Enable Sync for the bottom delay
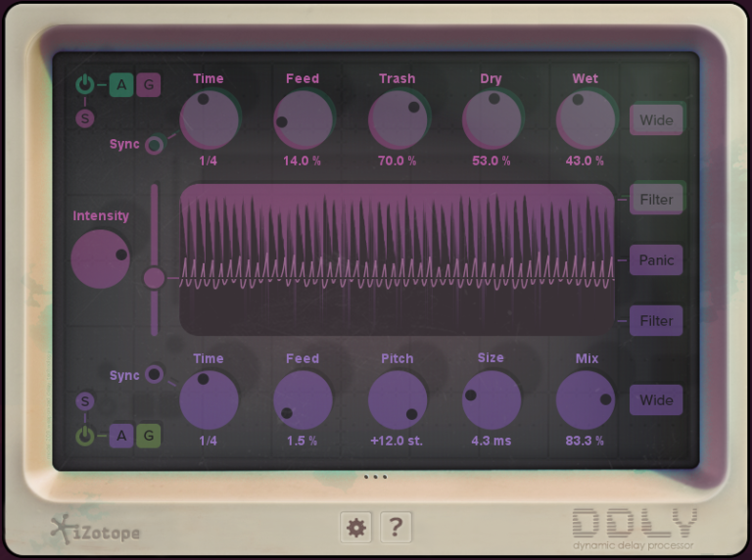 click(x=154, y=374)
